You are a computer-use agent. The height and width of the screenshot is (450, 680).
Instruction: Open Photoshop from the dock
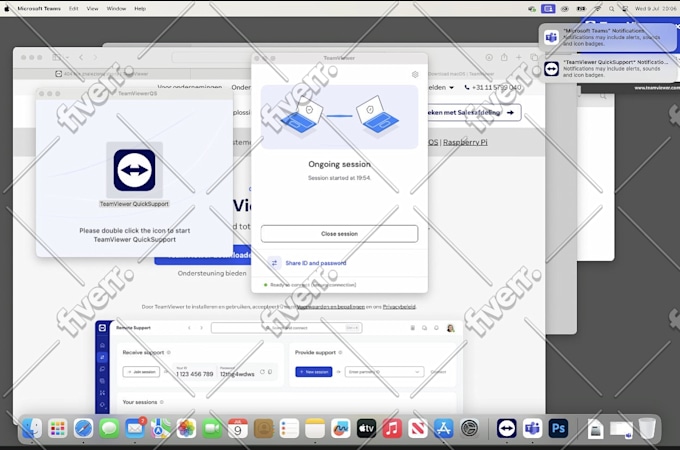pyautogui.click(x=558, y=429)
